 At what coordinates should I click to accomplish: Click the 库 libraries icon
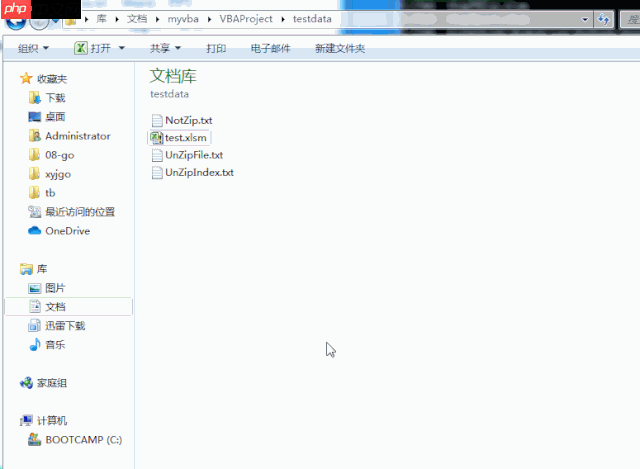click(x=27, y=269)
